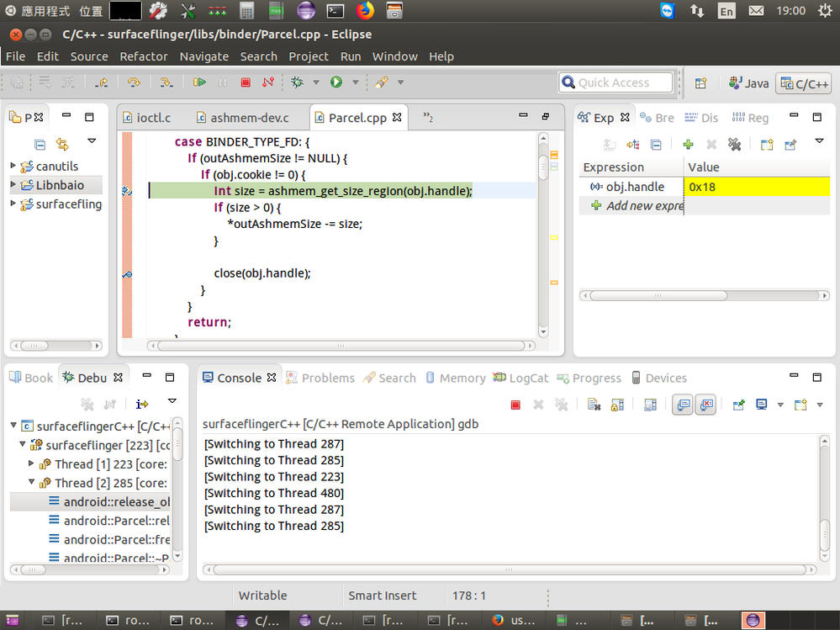Click the Open Perspective icon
Viewport: 840px width, 630px height.
pyautogui.click(x=700, y=83)
